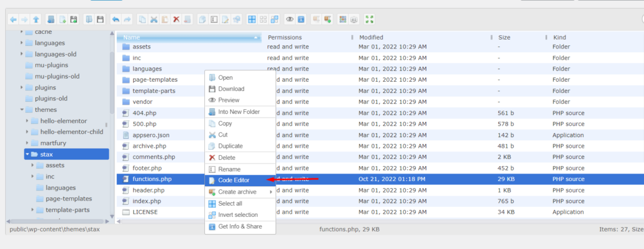Redo the action via toolbar arrow

pos(127,19)
